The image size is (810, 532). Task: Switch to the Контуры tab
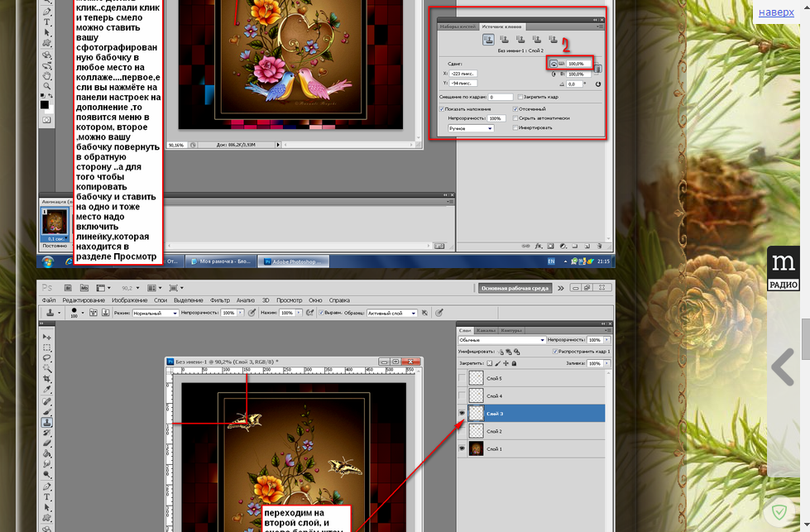[x=510, y=330]
